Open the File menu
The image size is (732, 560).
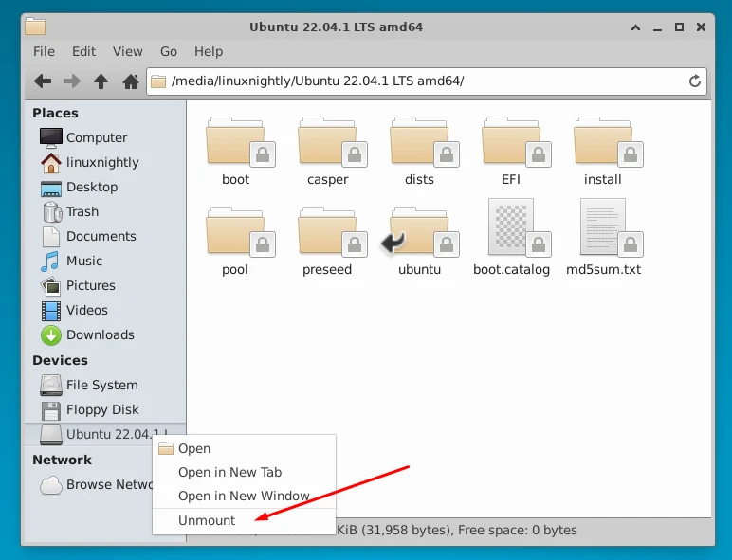pyautogui.click(x=44, y=51)
